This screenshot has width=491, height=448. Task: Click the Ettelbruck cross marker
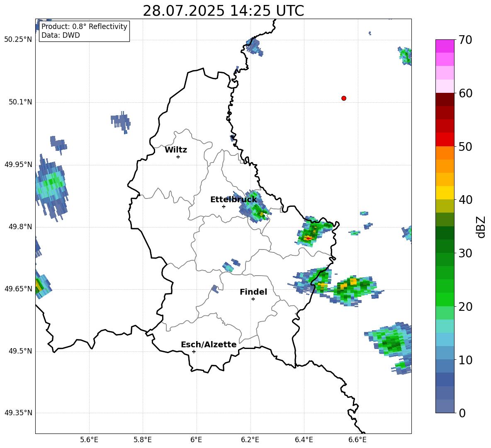(224, 206)
